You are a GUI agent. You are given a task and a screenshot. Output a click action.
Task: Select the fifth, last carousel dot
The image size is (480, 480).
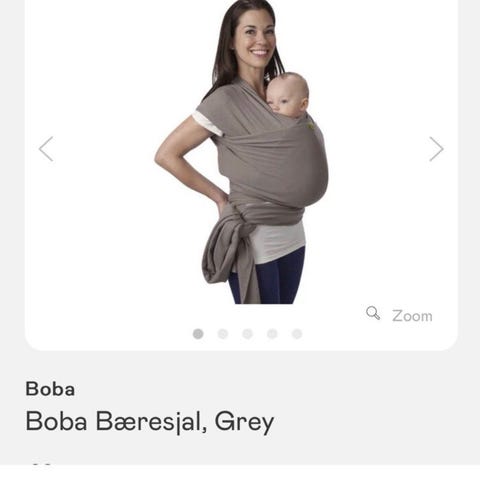tap(297, 334)
